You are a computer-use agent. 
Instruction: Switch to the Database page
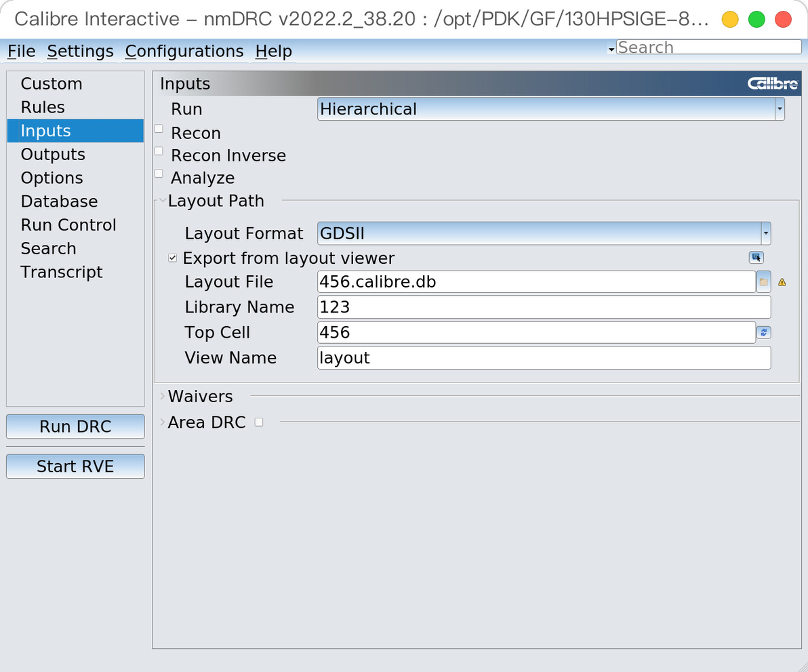click(75, 201)
